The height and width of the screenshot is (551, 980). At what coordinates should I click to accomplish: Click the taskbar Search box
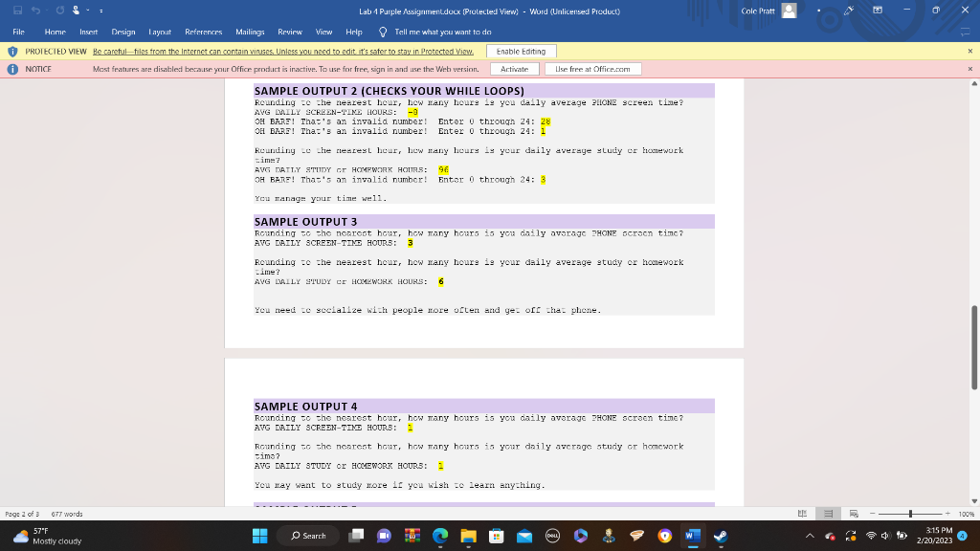309,536
